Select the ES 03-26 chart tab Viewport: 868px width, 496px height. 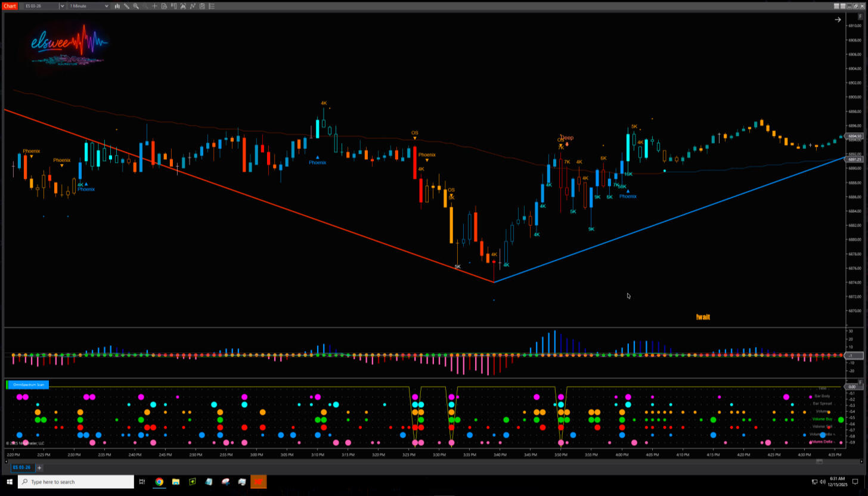point(21,467)
